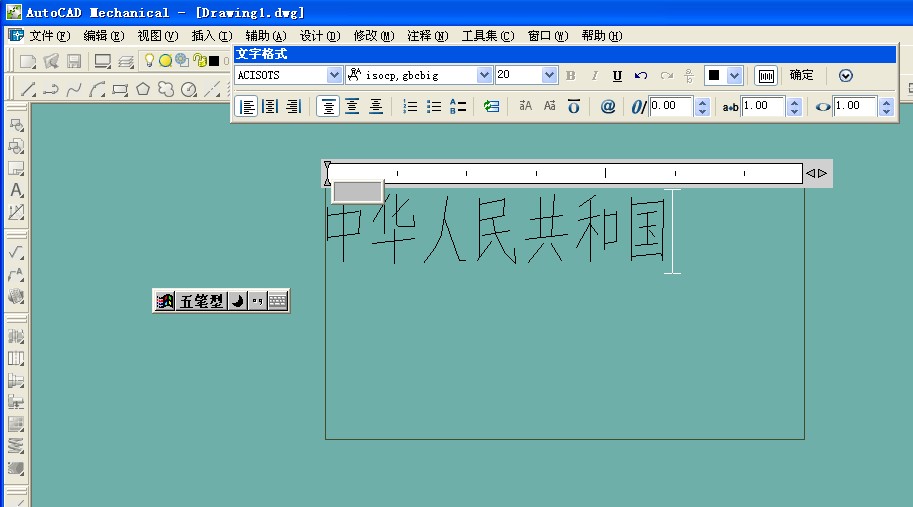Open the 辅助(A) menu

[266, 36]
